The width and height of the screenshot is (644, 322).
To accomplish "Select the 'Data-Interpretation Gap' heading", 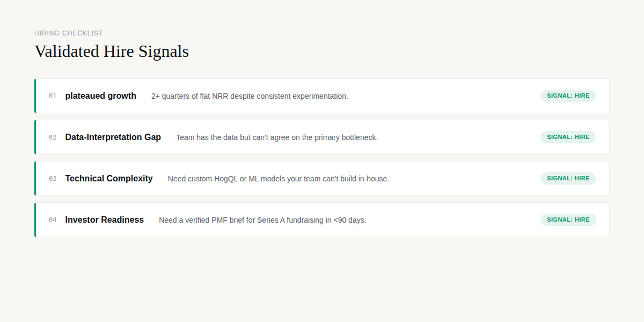I will 113,137.
